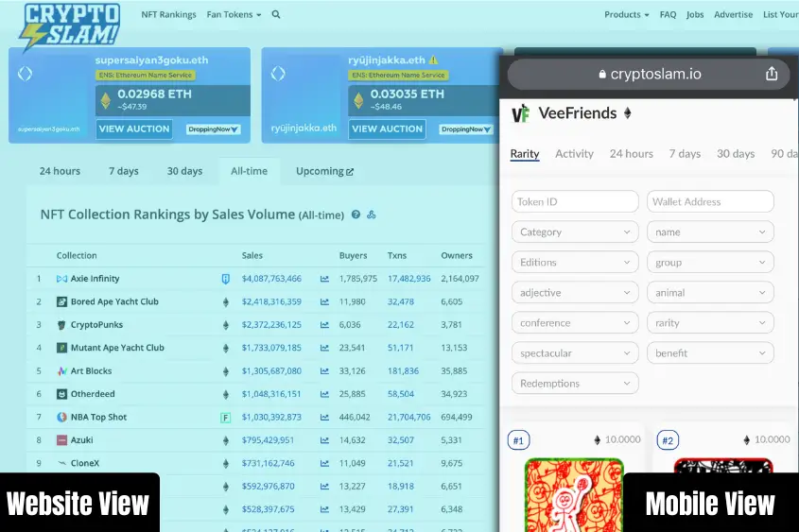Open the search magnifier icon in navbar
Image resolution: width=799 pixels, height=532 pixels.
276,15
